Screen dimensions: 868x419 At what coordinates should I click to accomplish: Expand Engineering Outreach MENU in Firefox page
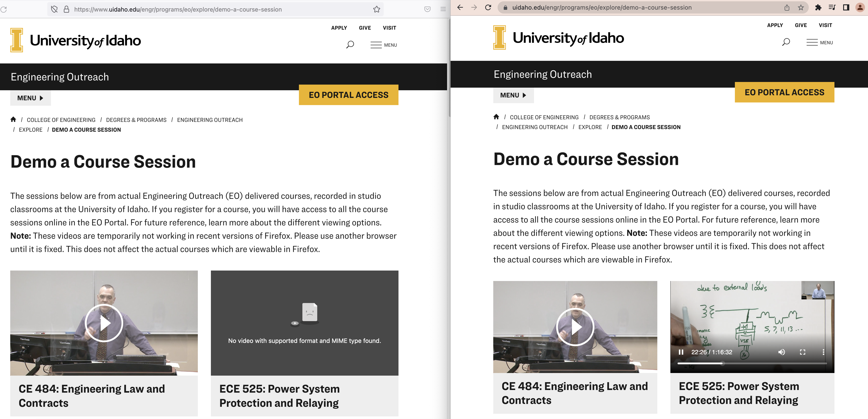pyautogui.click(x=30, y=98)
